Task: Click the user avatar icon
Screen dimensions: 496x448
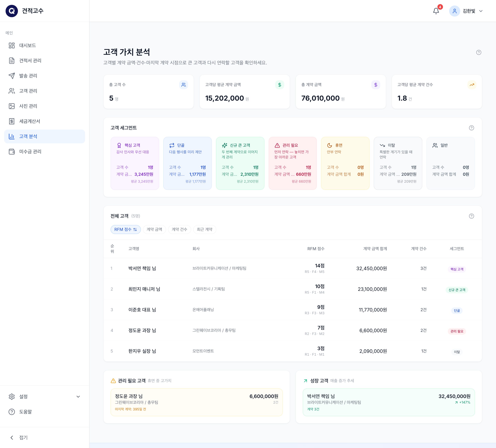Action: [454, 11]
